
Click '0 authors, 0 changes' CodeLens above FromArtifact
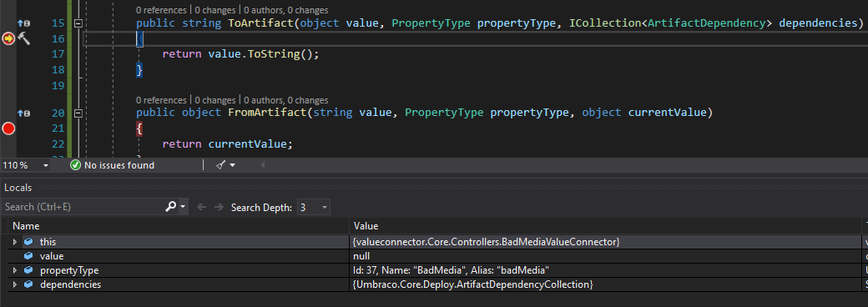pos(285,100)
